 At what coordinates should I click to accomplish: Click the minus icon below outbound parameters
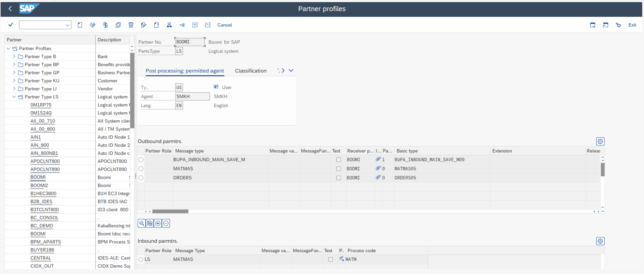166,223
